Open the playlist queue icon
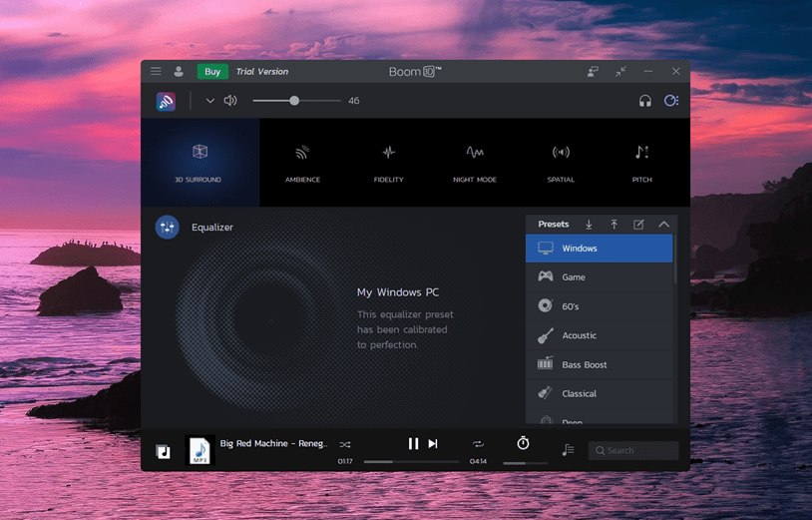Image resolution: width=812 pixels, height=520 pixels. pyautogui.click(x=568, y=450)
